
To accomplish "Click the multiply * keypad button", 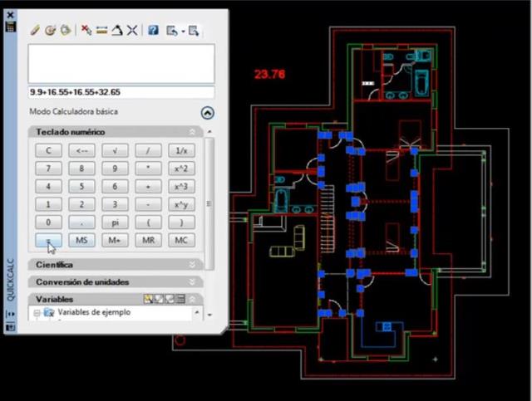I will (148, 169).
